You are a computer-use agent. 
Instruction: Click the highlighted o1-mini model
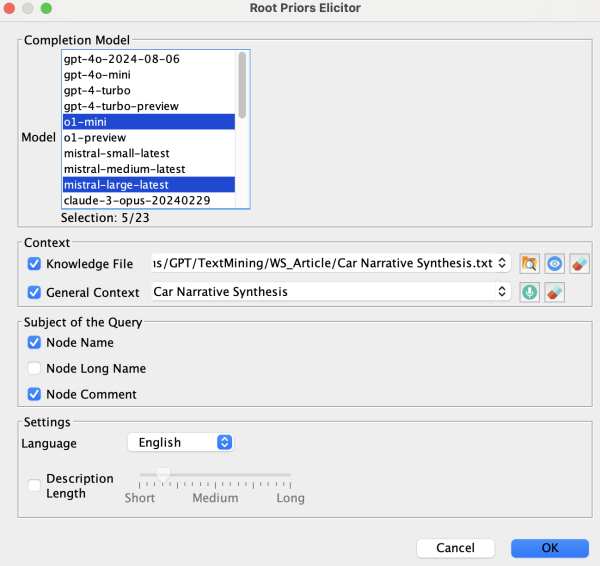(149, 122)
